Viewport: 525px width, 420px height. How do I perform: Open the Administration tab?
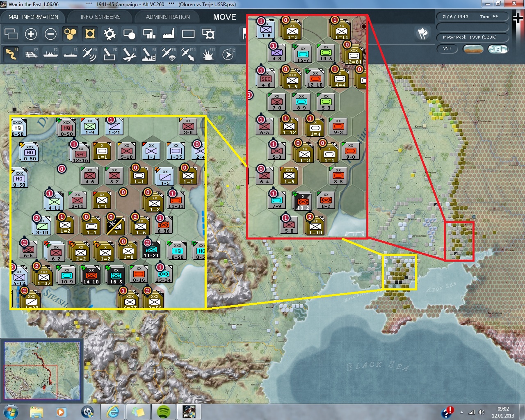coord(168,17)
